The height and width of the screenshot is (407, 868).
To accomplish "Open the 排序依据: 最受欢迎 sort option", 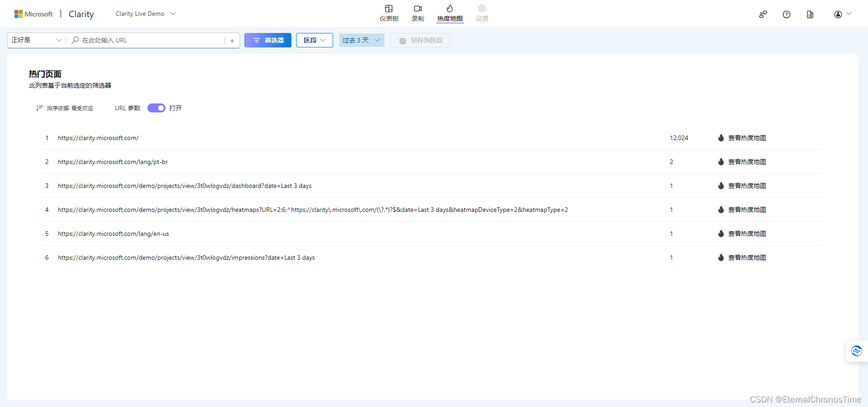I will (x=65, y=108).
